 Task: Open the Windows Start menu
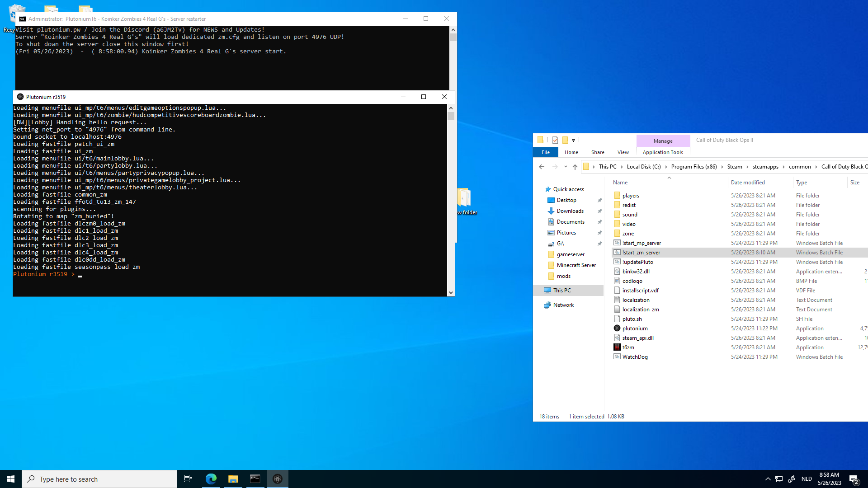pyautogui.click(x=11, y=479)
